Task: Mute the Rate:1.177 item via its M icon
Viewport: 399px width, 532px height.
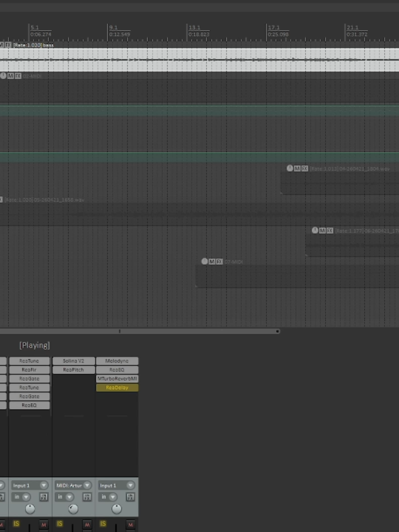Action: pyautogui.click(x=322, y=231)
